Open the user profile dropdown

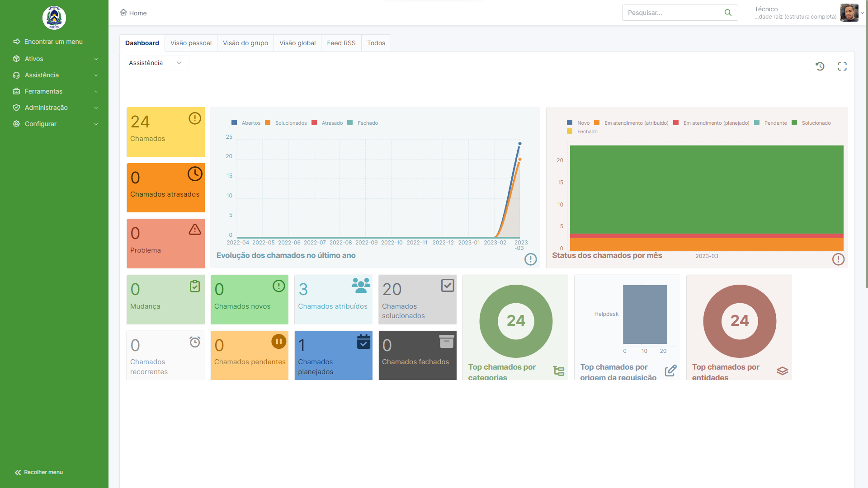click(808, 13)
